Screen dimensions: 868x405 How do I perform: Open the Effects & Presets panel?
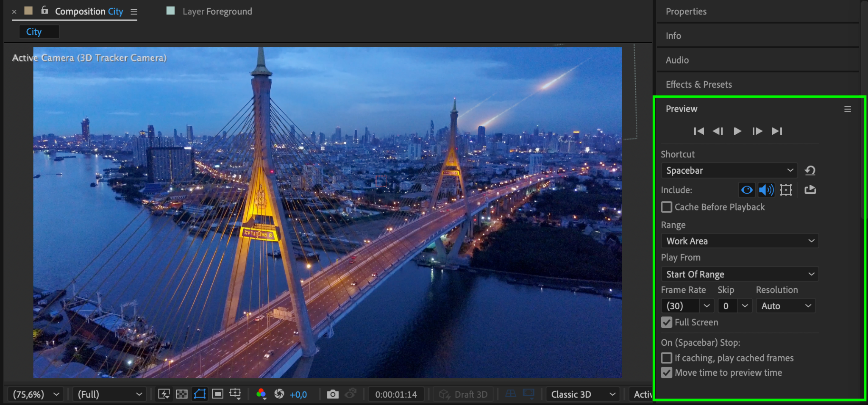tap(698, 84)
